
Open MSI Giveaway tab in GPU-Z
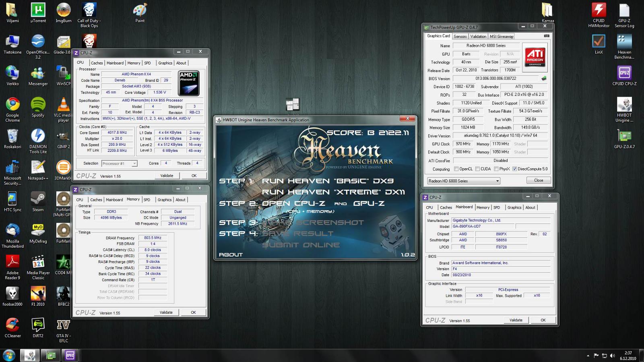click(x=502, y=36)
